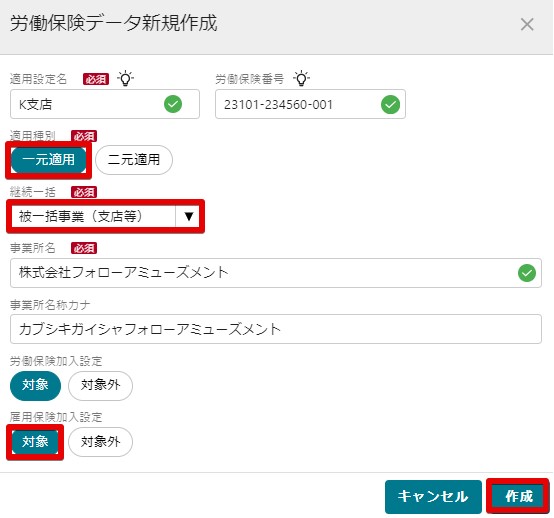554x518 pixels.
Task: Set 雇用保険加入設定 to 対象外
Action: tap(101, 442)
